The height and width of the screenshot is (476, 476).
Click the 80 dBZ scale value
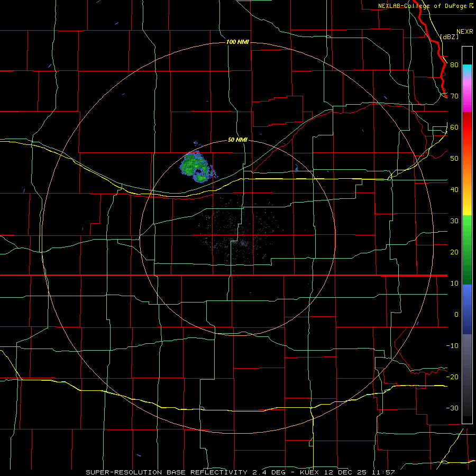pos(454,65)
